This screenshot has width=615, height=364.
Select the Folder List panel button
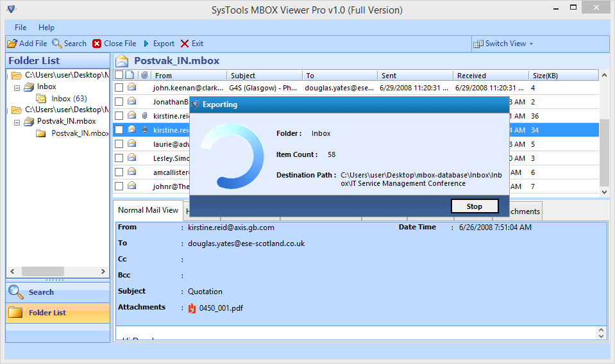[58, 313]
